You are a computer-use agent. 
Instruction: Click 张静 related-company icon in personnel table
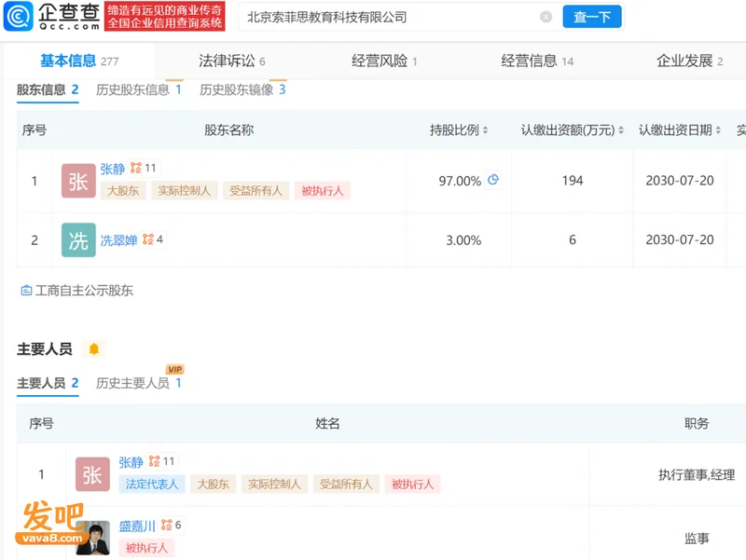(161, 461)
